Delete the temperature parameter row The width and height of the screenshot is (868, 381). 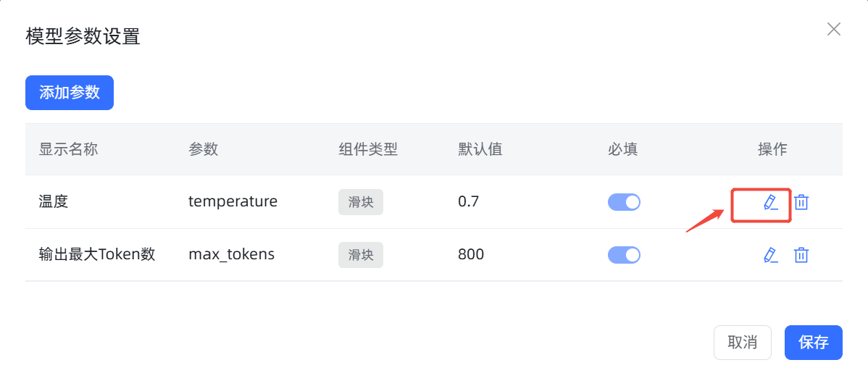(801, 203)
